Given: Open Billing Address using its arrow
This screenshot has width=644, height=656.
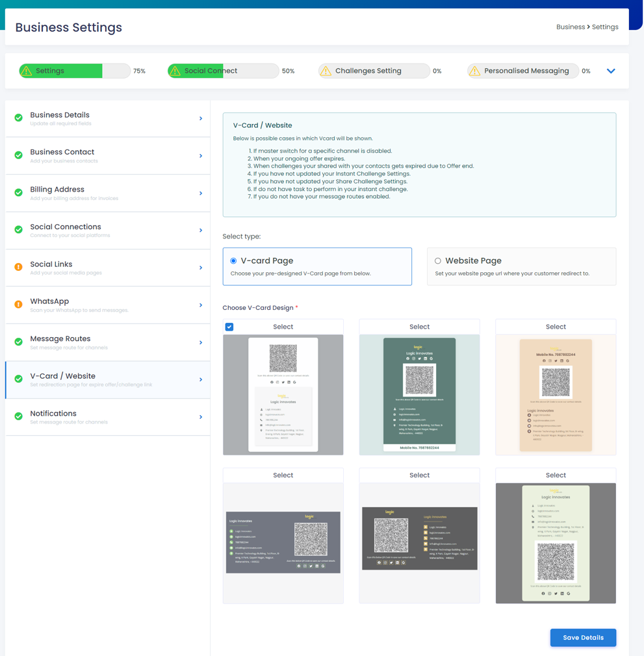Looking at the screenshot, I should (x=201, y=193).
